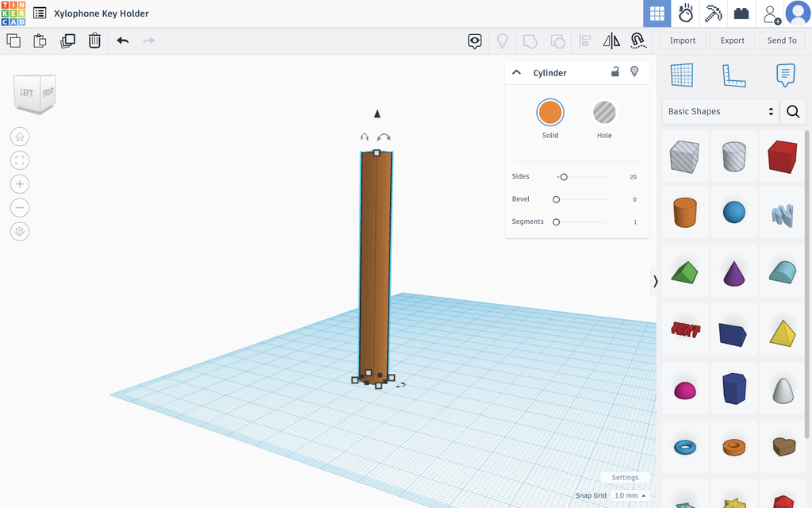Select the red Text shape
The height and width of the screenshot is (508, 812).
(684, 329)
